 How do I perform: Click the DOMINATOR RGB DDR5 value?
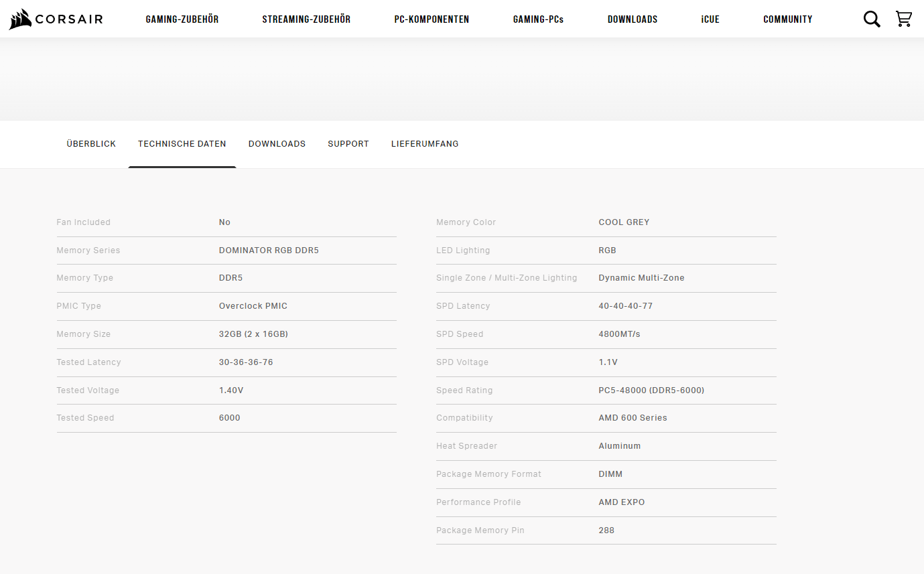269,250
